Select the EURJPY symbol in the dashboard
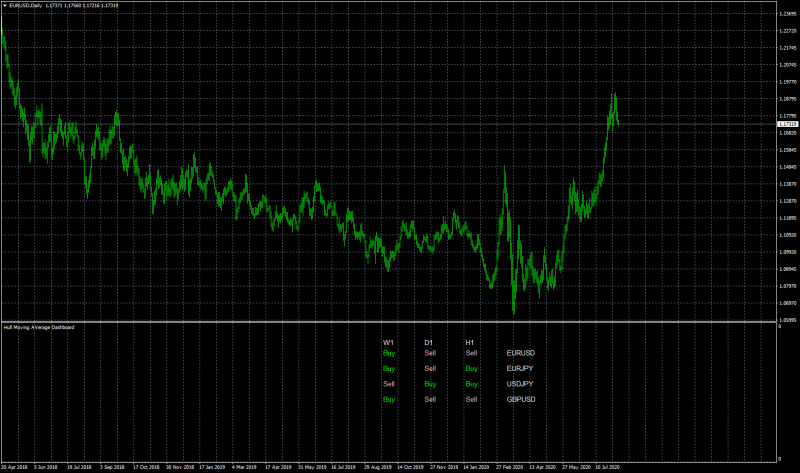 click(x=520, y=368)
